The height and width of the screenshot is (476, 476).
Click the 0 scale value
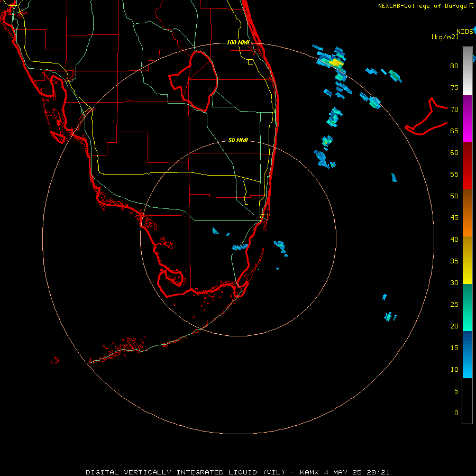point(456,413)
